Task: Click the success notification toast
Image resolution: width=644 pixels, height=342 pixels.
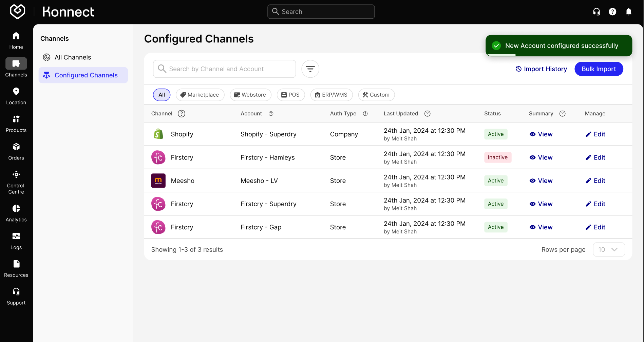Action: pyautogui.click(x=559, y=45)
